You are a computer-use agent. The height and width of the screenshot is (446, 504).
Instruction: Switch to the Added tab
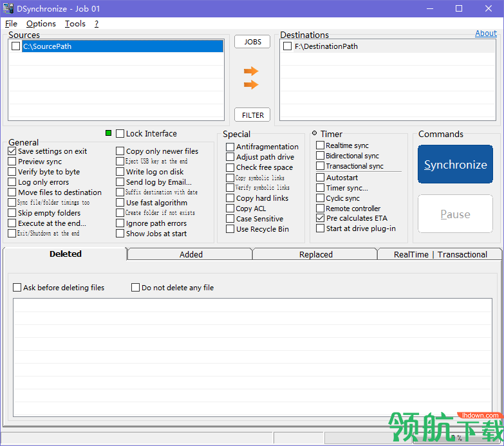[191, 254]
